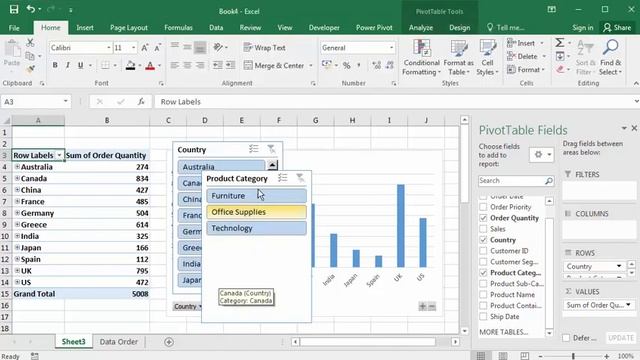Expand chart field buttons with plus
This screenshot has height=360, width=640.
point(422,306)
